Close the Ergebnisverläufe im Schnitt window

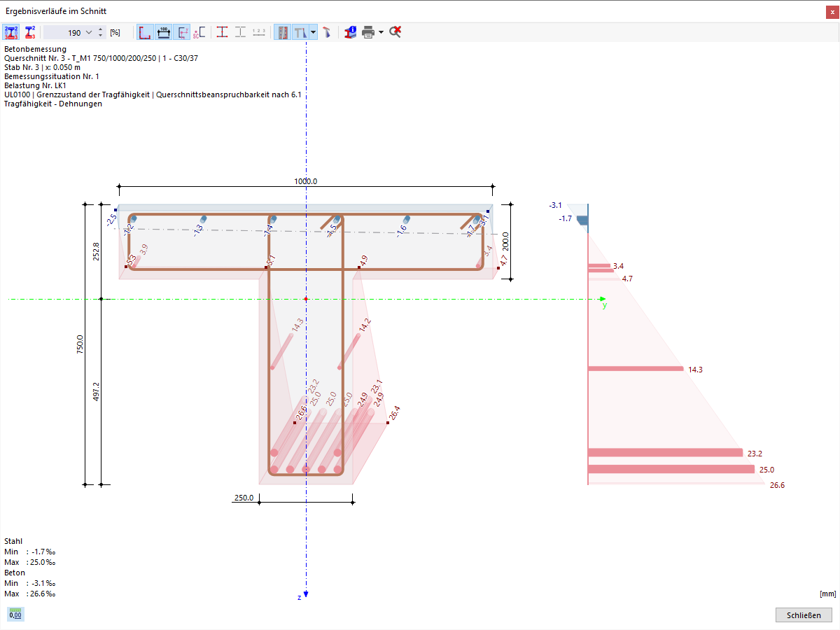[831, 12]
